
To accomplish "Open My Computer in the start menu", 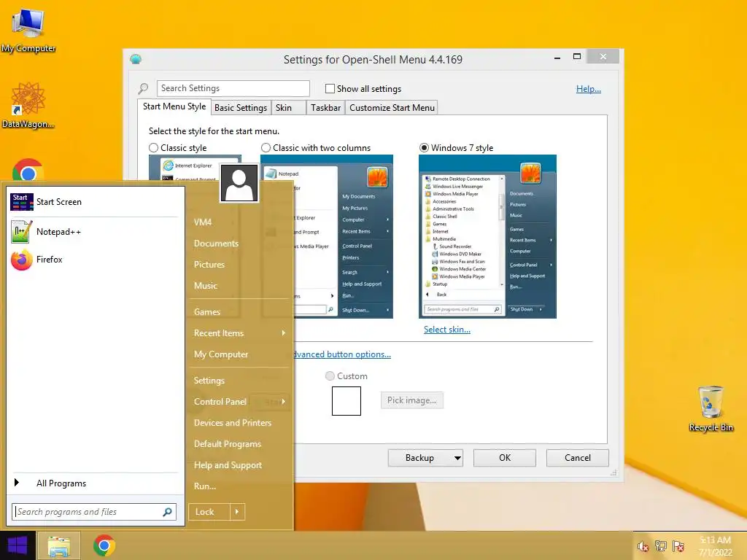I will (x=221, y=354).
